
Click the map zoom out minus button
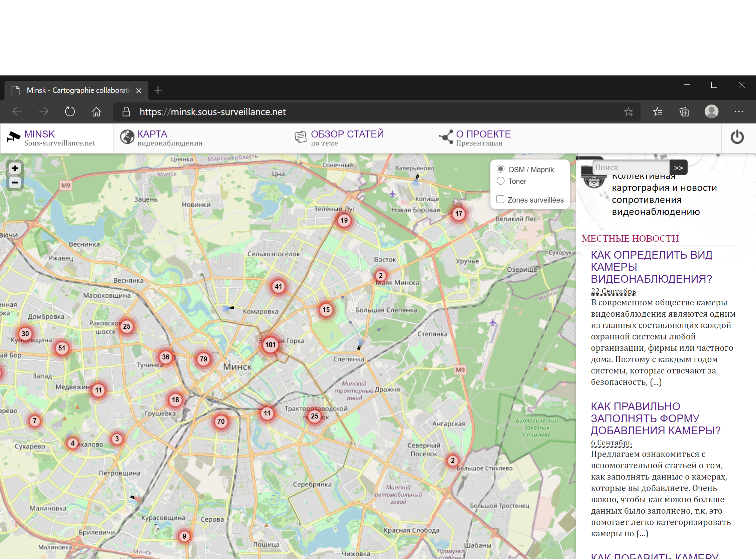click(x=15, y=183)
